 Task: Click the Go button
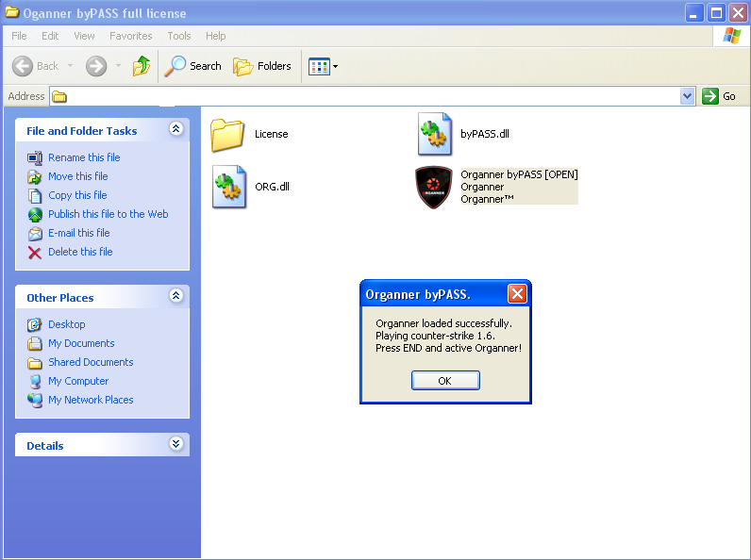click(x=720, y=96)
